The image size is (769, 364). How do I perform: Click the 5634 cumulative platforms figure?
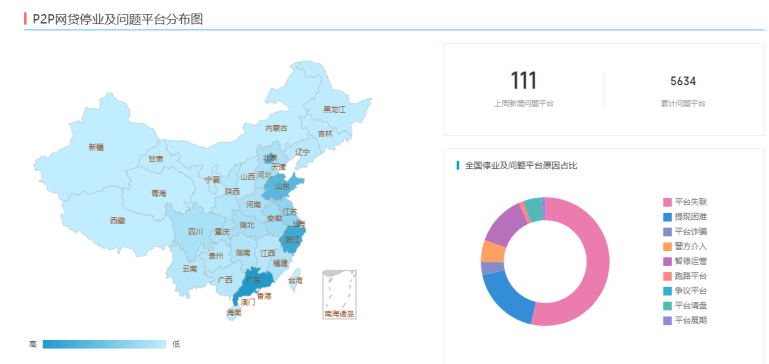tap(683, 81)
